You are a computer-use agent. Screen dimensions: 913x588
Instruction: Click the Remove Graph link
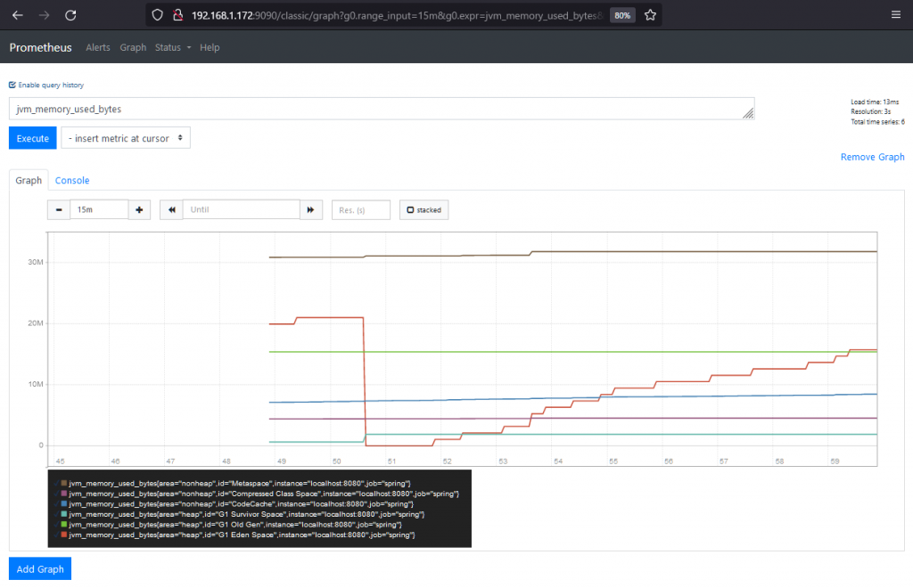872,157
